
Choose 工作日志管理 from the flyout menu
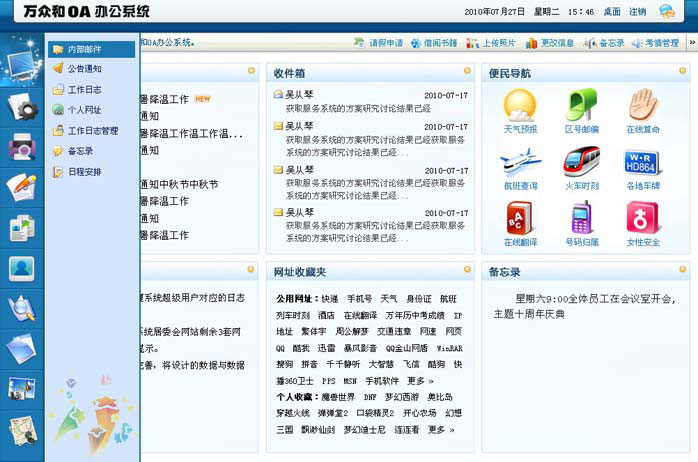[x=93, y=130]
